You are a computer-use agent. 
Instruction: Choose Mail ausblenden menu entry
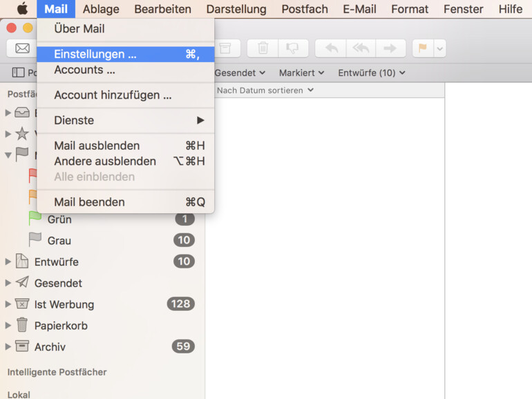[x=126, y=146]
